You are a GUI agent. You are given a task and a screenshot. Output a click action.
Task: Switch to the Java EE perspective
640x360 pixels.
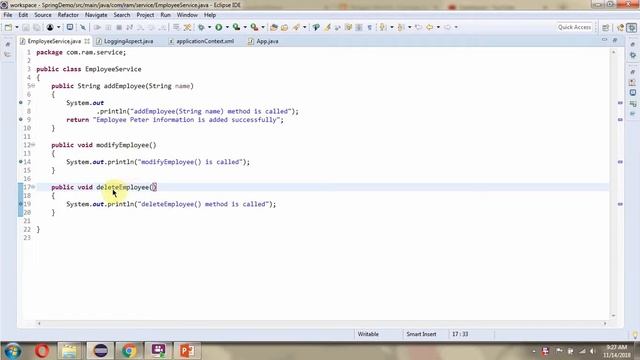point(621,27)
